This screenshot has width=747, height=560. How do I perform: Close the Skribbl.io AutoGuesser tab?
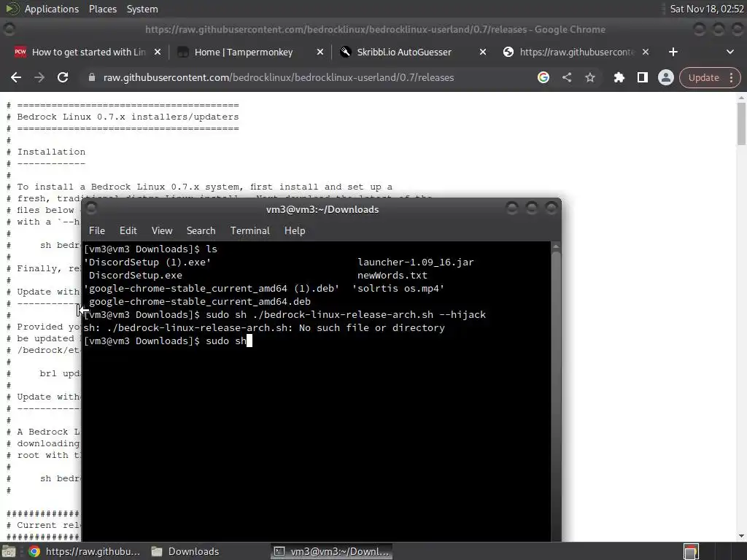point(483,52)
